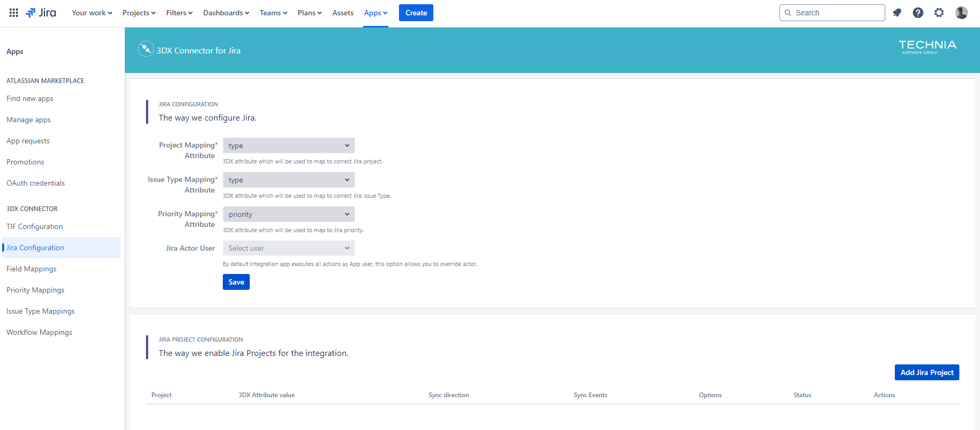This screenshot has width=980, height=430.
Task: Click the Status column header
Action: [802, 395]
